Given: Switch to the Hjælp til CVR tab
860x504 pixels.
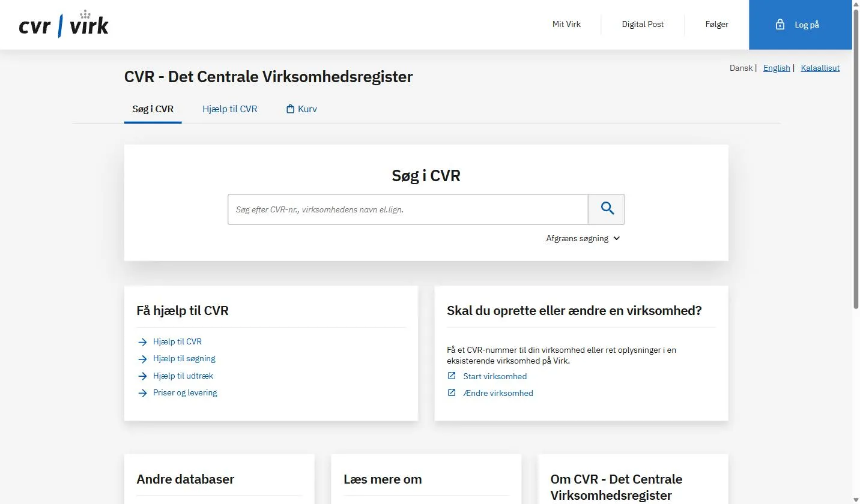Looking at the screenshot, I should point(230,109).
